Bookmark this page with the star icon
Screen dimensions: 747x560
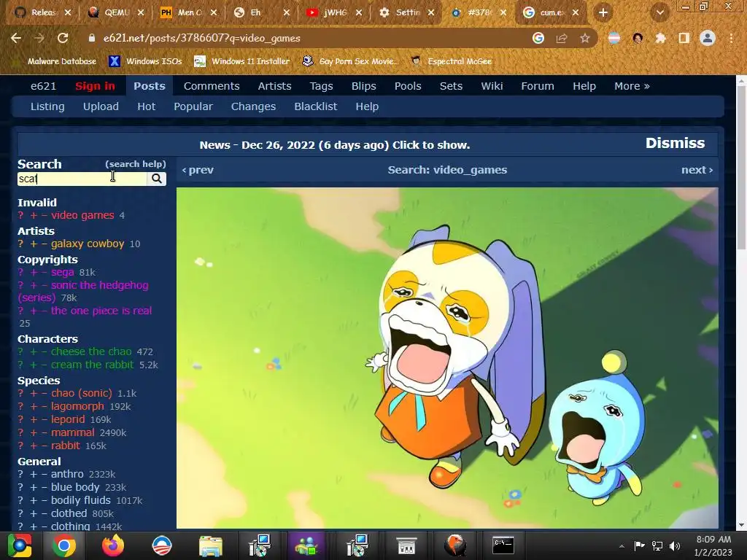pyautogui.click(x=585, y=38)
